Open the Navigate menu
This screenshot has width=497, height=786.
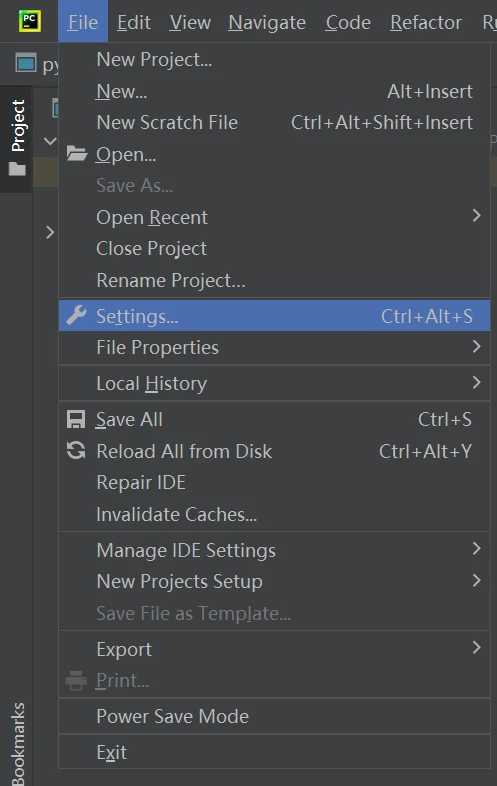coord(267,22)
